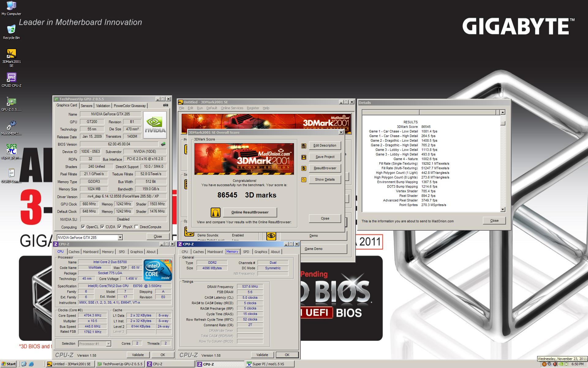Click NVIDIA tray icon
This screenshot has height=368, width=588.
click(x=560, y=364)
